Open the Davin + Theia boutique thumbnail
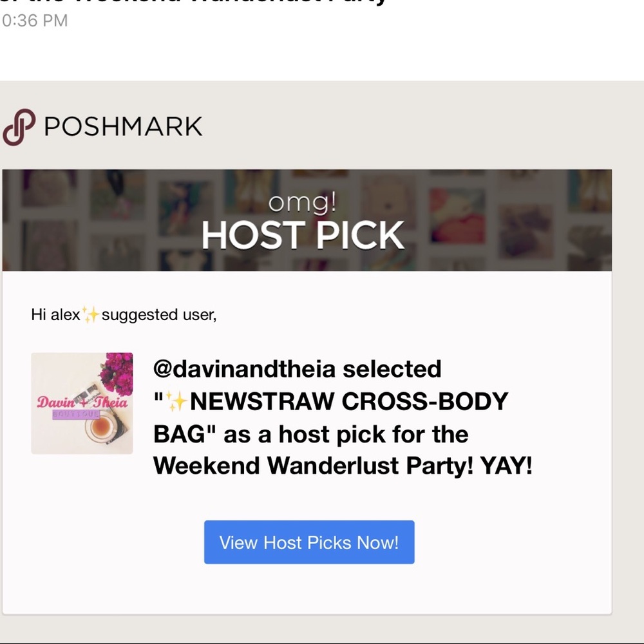 [x=82, y=403]
